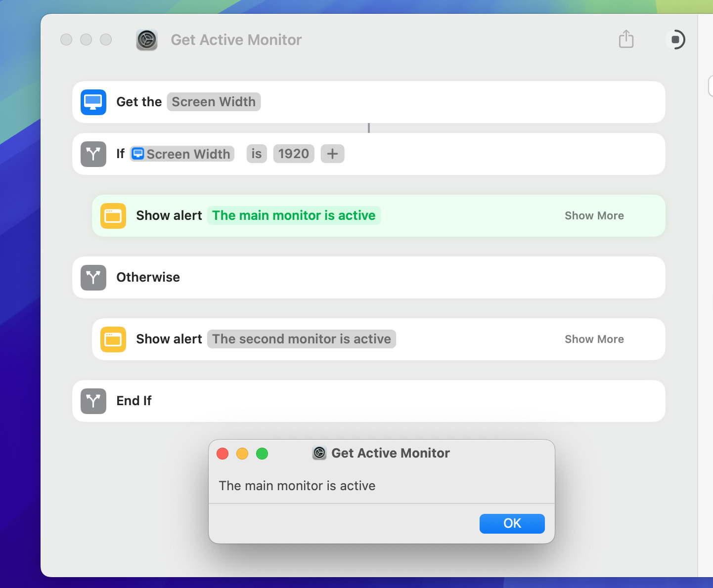
Task: Close the alert dialog with the red button
Action: (223, 454)
